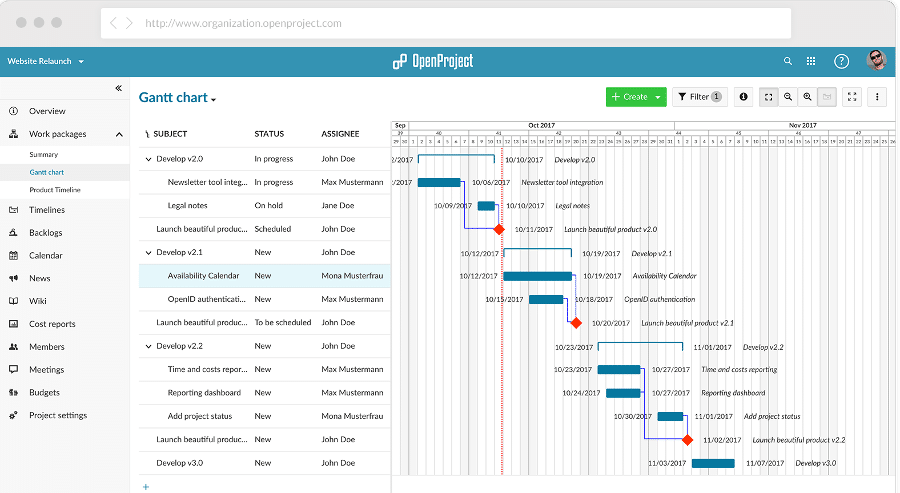Click the Jane Doe assignee cell

point(338,205)
